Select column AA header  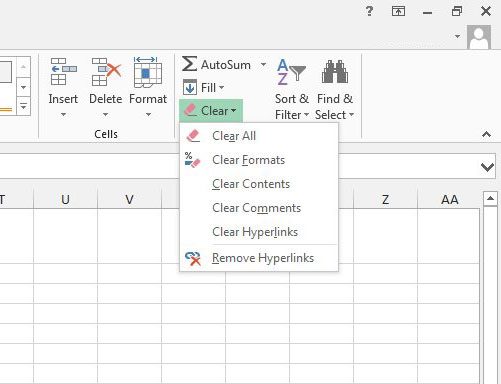pyautogui.click(x=449, y=199)
